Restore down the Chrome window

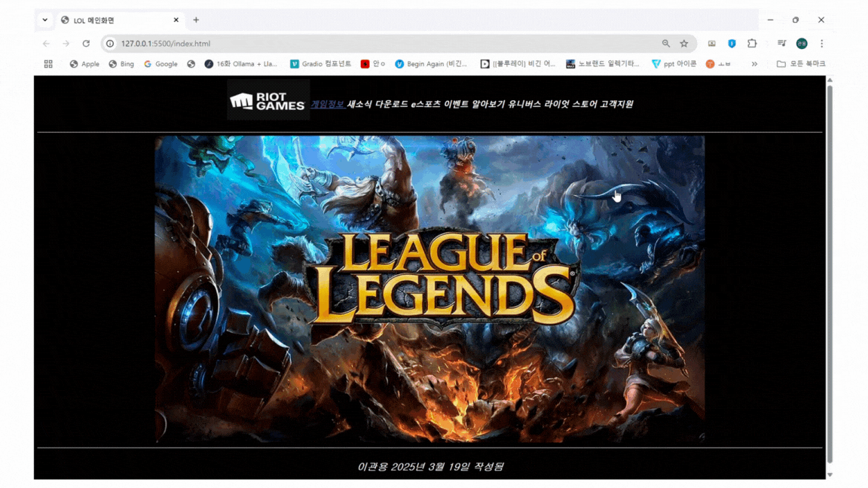(796, 20)
